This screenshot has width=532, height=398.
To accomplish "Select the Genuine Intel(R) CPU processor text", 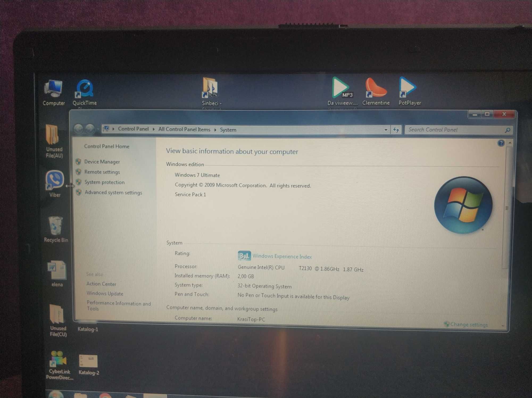I will click(261, 267).
